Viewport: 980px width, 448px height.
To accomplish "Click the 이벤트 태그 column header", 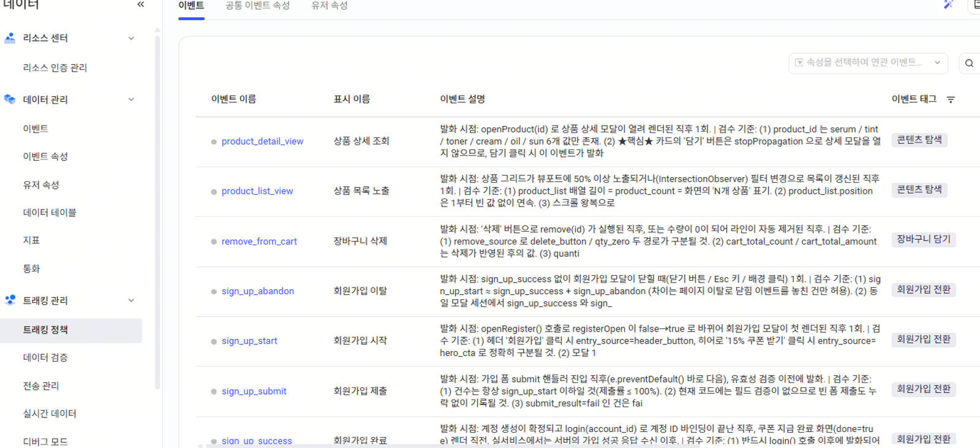I will (914, 99).
